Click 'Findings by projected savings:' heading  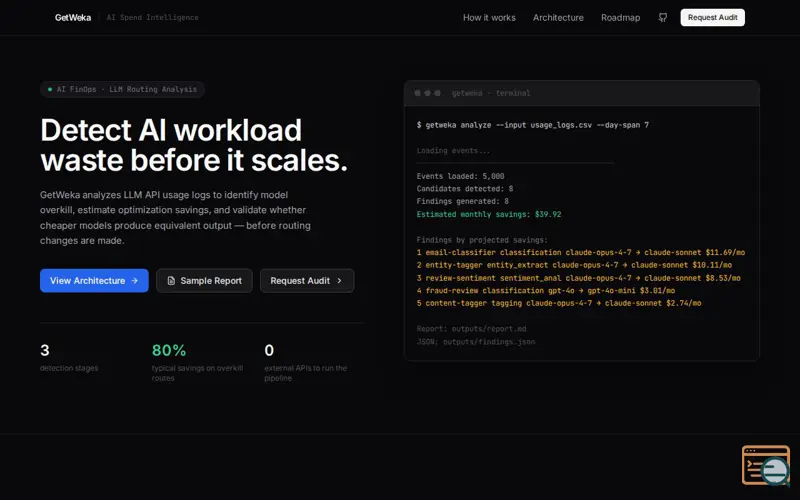point(482,240)
